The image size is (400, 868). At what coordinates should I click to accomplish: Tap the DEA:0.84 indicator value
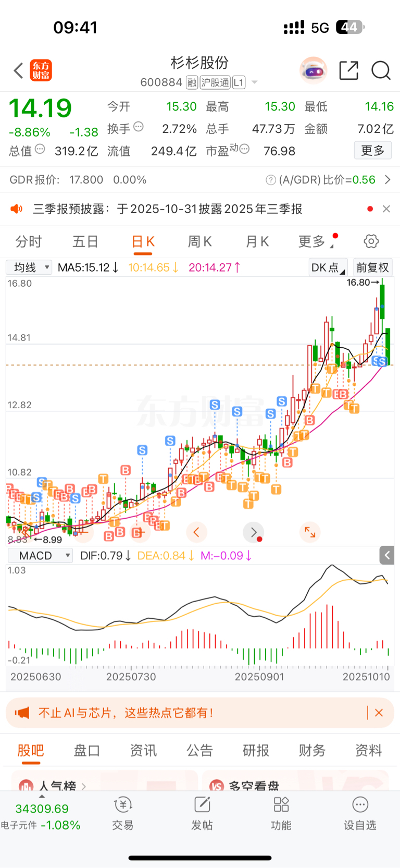click(166, 556)
